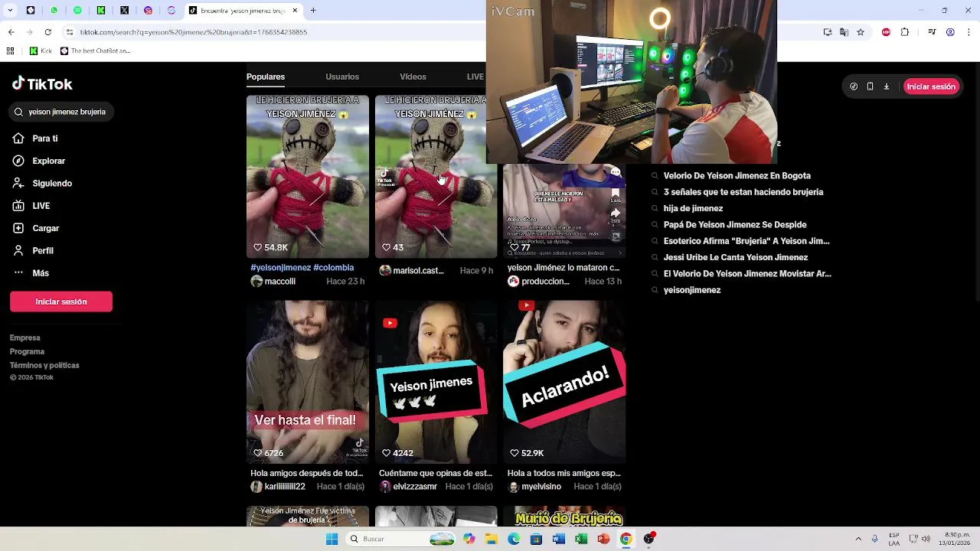Click the red Iniciar sesión sidebar button
The height and width of the screenshot is (551, 980).
tap(61, 302)
